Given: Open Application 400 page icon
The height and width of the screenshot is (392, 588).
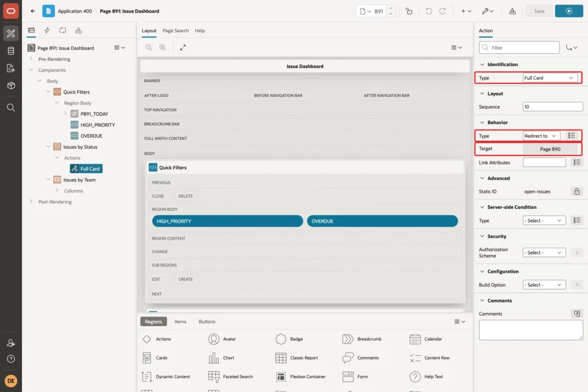Looking at the screenshot, I should [x=48, y=11].
